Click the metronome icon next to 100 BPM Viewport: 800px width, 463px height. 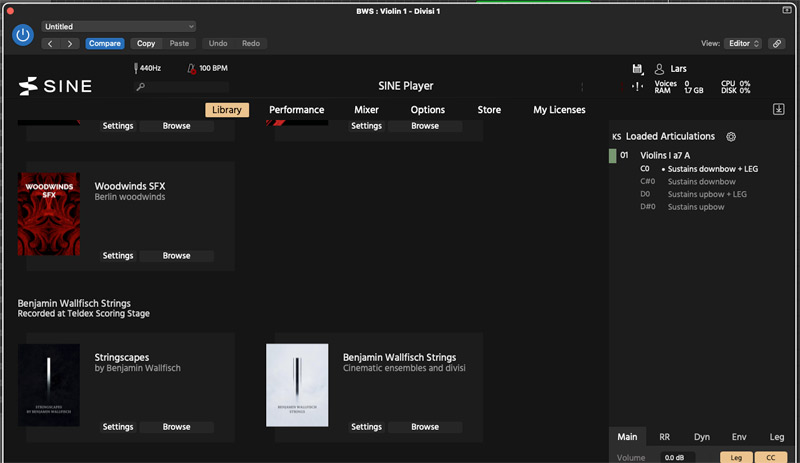point(191,69)
